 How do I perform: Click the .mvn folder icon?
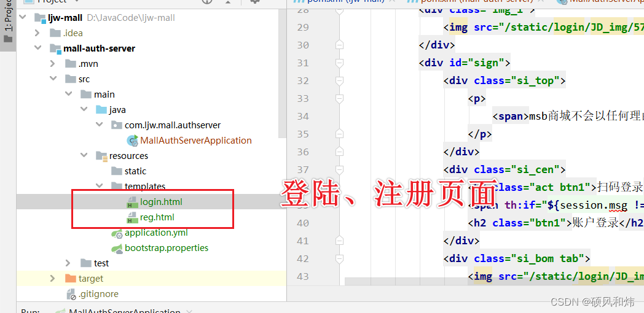point(71,64)
